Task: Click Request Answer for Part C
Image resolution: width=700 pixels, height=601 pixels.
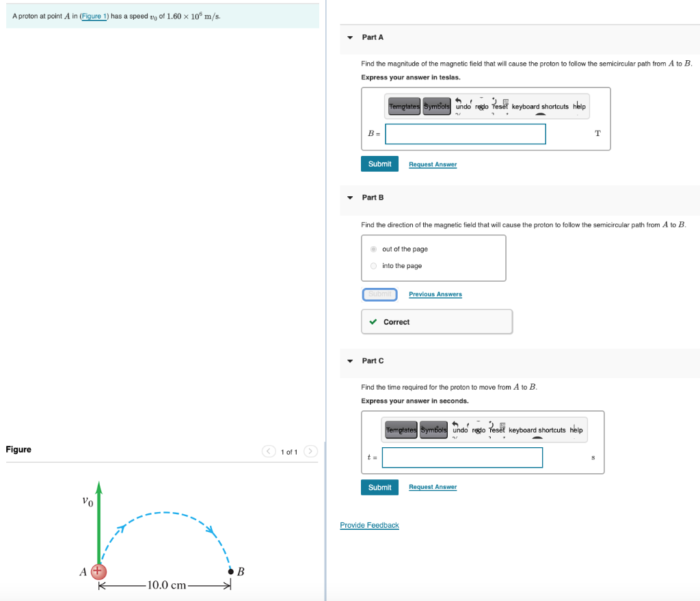Action: pyautogui.click(x=432, y=487)
